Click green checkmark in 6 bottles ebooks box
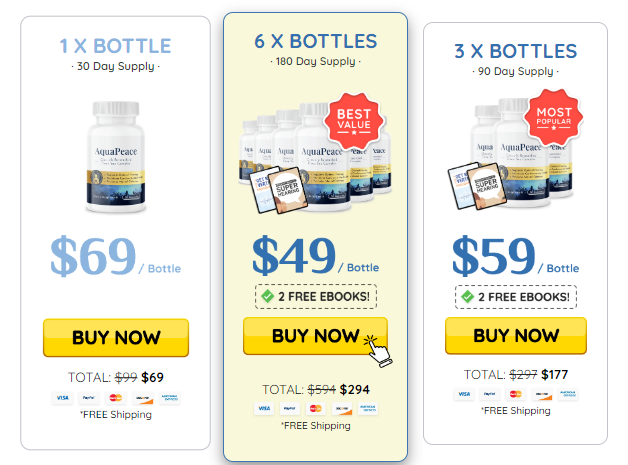Image resolution: width=628 pixels, height=465 pixels. click(268, 296)
